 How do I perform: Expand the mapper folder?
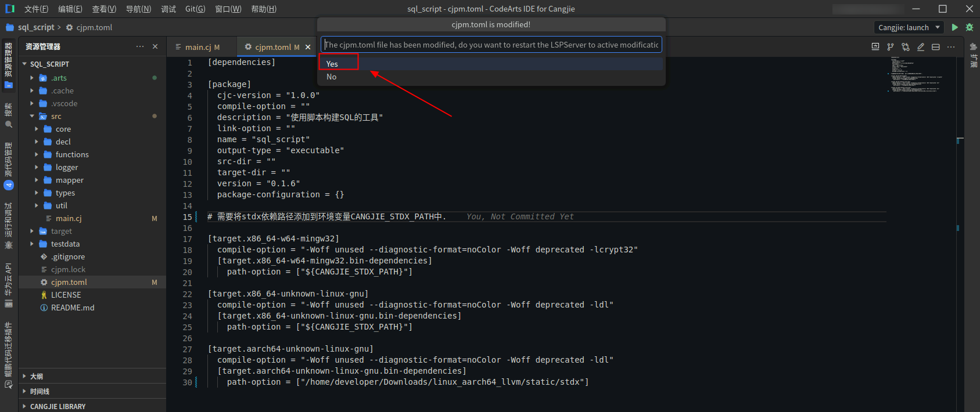click(37, 180)
